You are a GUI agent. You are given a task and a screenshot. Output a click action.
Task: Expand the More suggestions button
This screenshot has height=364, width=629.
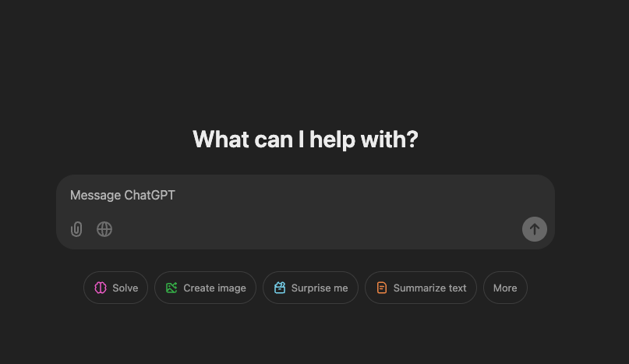[505, 288]
